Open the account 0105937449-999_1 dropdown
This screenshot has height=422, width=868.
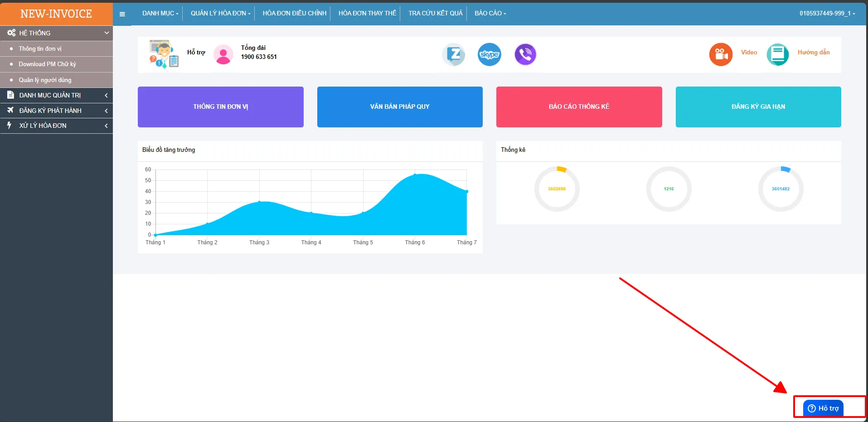tap(827, 13)
